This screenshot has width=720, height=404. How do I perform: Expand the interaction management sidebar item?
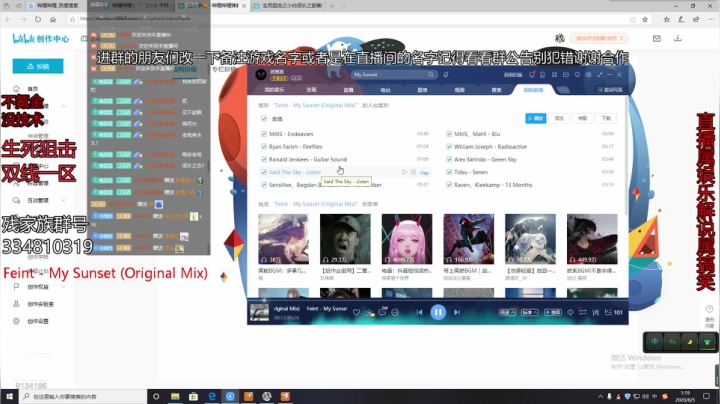click(x=39, y=200)
